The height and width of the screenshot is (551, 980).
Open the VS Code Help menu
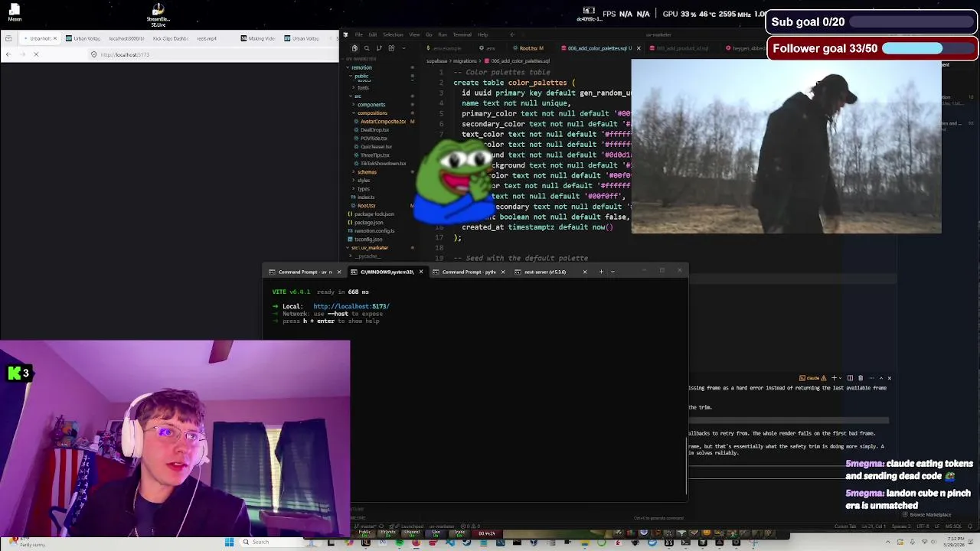tap(482, 34)
